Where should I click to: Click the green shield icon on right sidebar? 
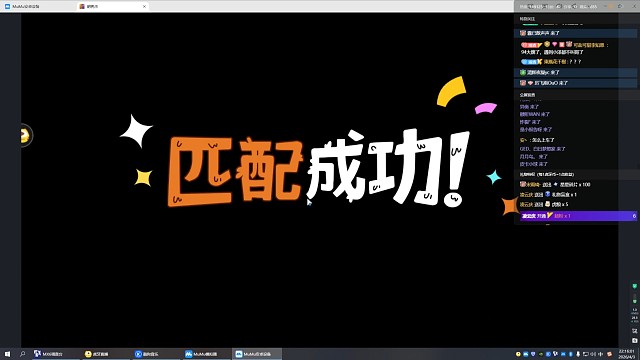(635, 286)
